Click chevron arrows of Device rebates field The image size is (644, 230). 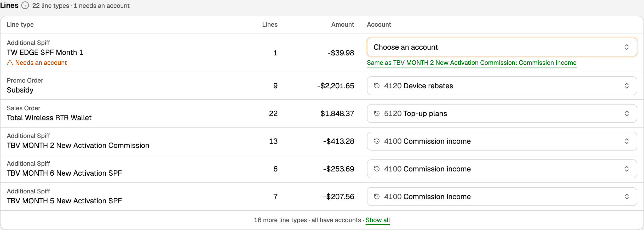[626, 86]
